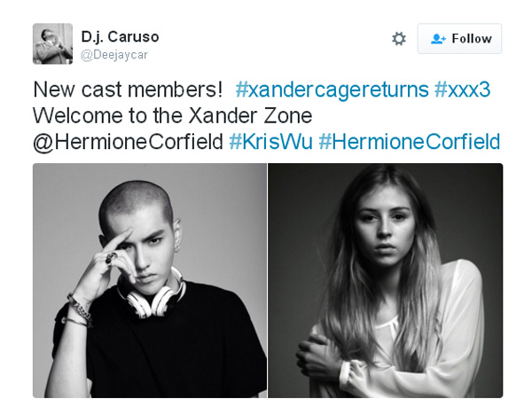Open the #HermioneCorfield hashtag link
532x399 pixels.
point(410,142)
